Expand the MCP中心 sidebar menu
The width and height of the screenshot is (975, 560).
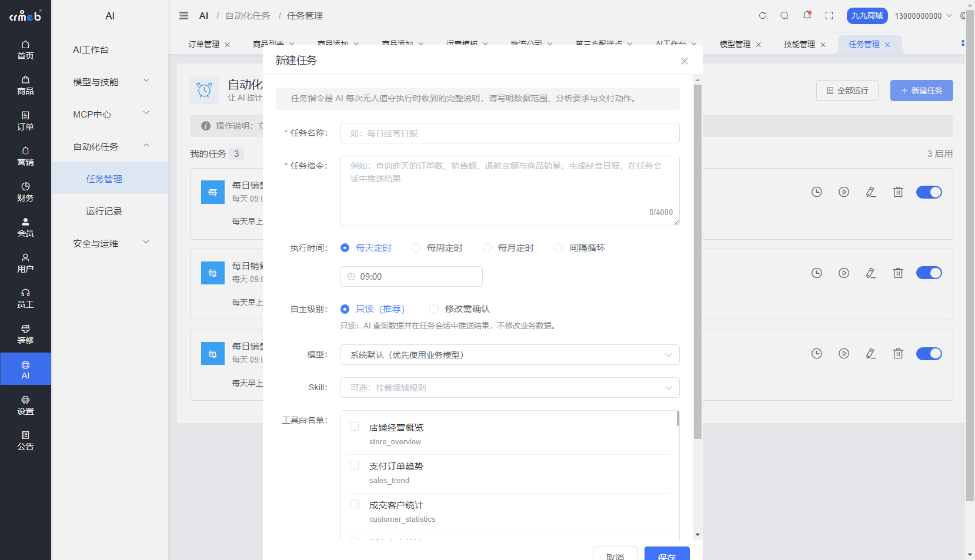coord(110,115)
